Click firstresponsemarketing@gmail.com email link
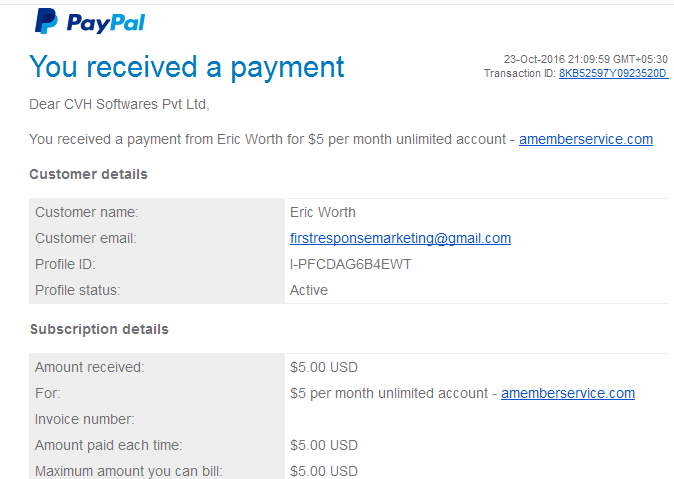This screenshot has height=479, width=674. coord(400,238)
